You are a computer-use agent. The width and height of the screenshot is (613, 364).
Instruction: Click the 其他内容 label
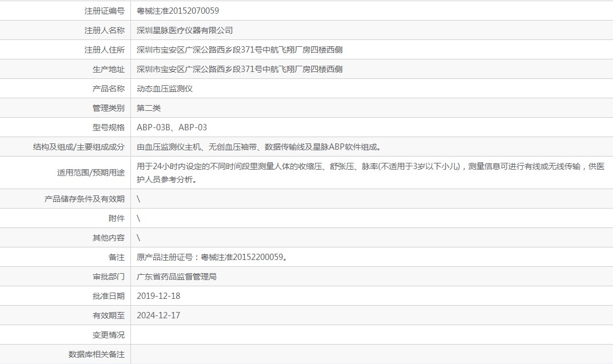108,238
